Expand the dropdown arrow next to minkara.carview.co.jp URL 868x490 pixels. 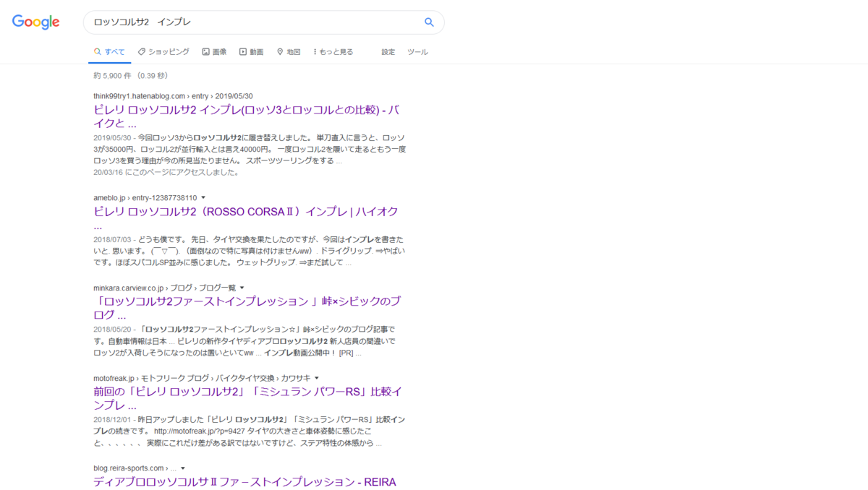[x=242, y=288]
